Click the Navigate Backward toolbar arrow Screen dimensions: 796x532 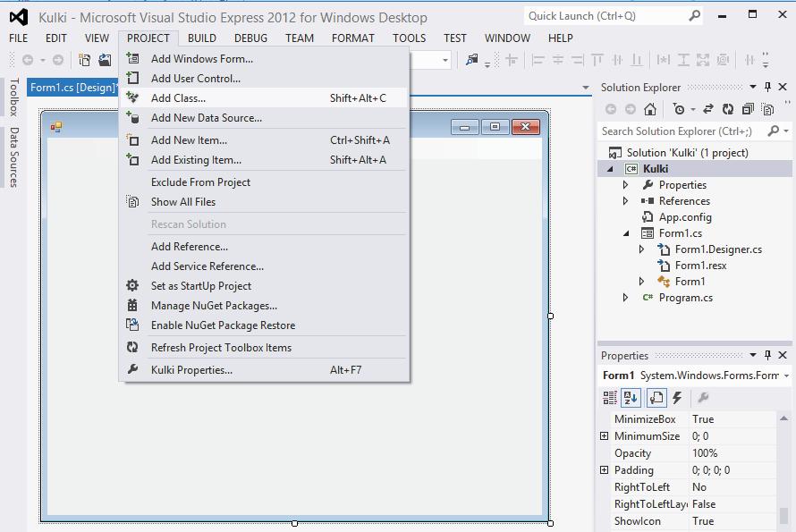tap(28, 60)
